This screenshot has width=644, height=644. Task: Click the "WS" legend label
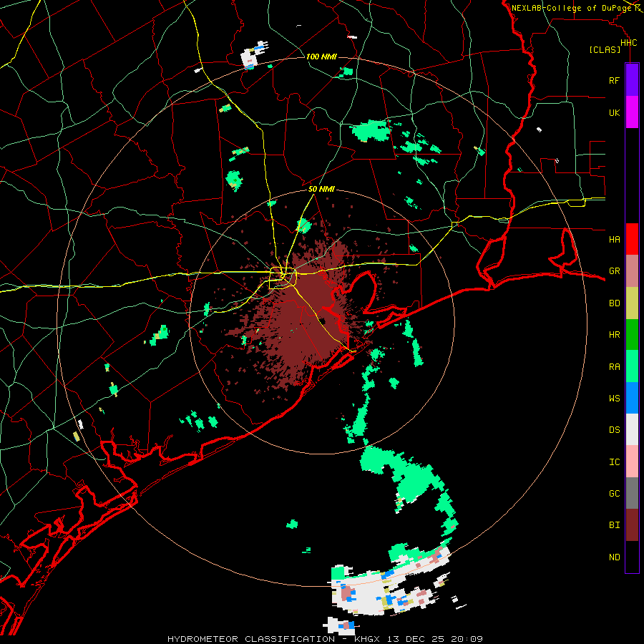tap(614, 398)
